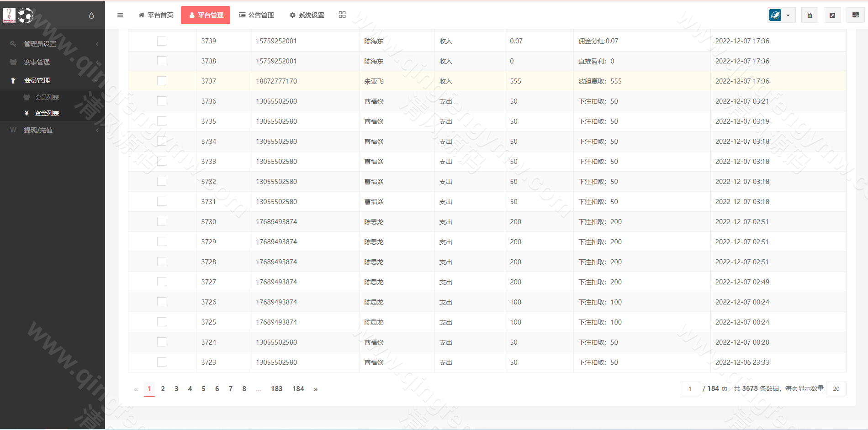Open the 会员列表 link in sidebar
Image resolution: width=868 pixels, height=430 pixels.
tap(48, 97)
